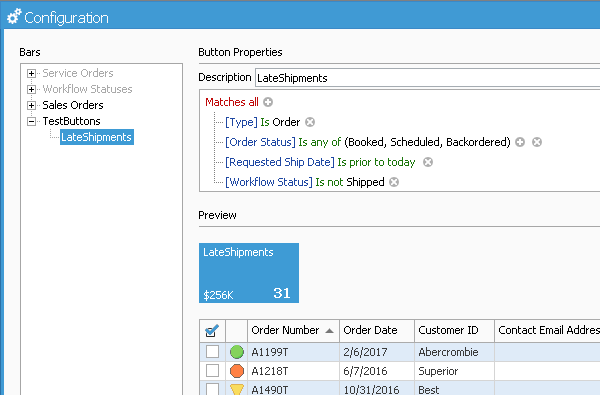Sort by Contact Email Address column header
Screen dimensions: 600x395
548,330
